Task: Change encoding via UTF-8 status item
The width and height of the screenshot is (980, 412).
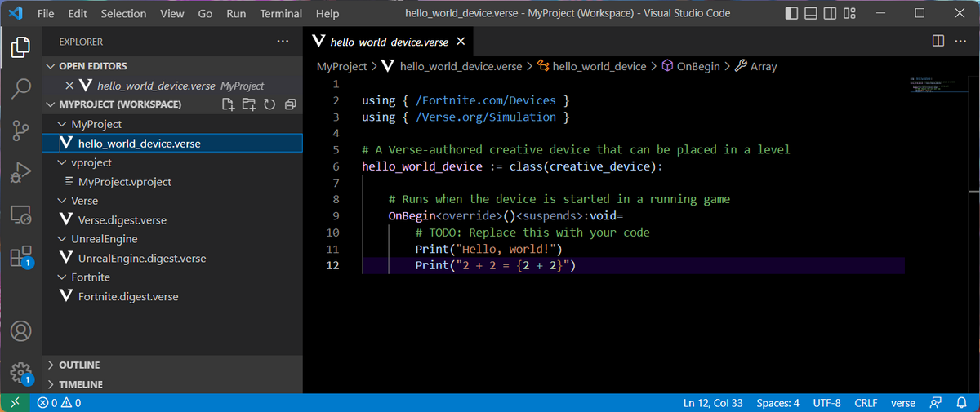Action: click(x=827, y=403)
